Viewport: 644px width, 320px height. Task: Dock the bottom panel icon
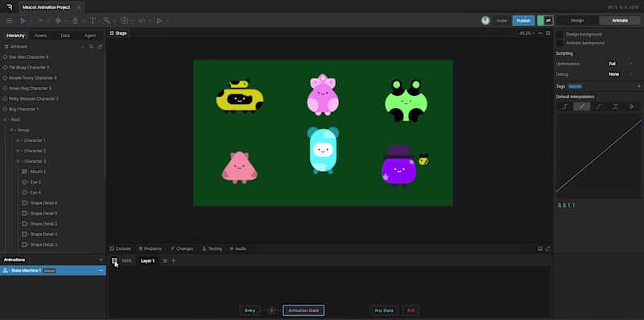[540, 249]
